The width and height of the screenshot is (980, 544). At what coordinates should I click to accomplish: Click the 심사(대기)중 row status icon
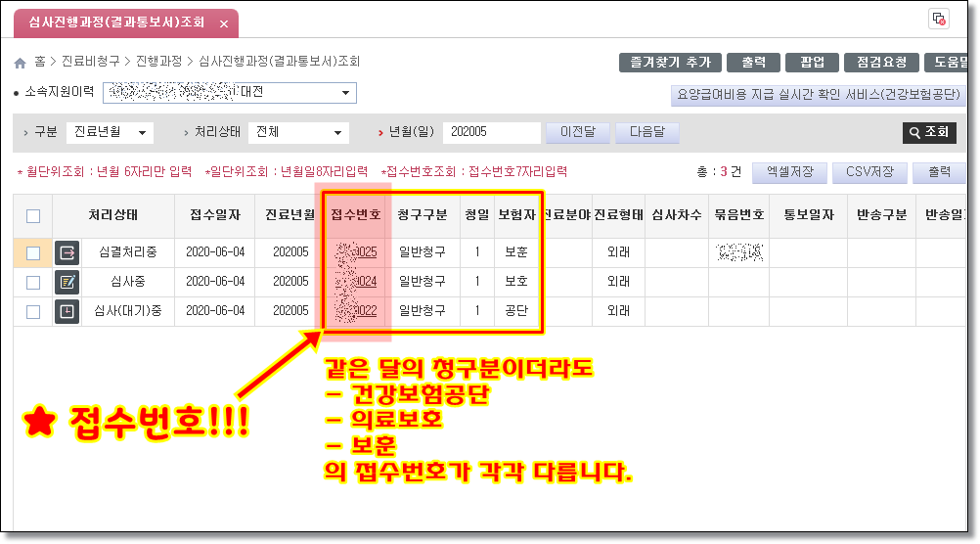(x=67, y=312)
